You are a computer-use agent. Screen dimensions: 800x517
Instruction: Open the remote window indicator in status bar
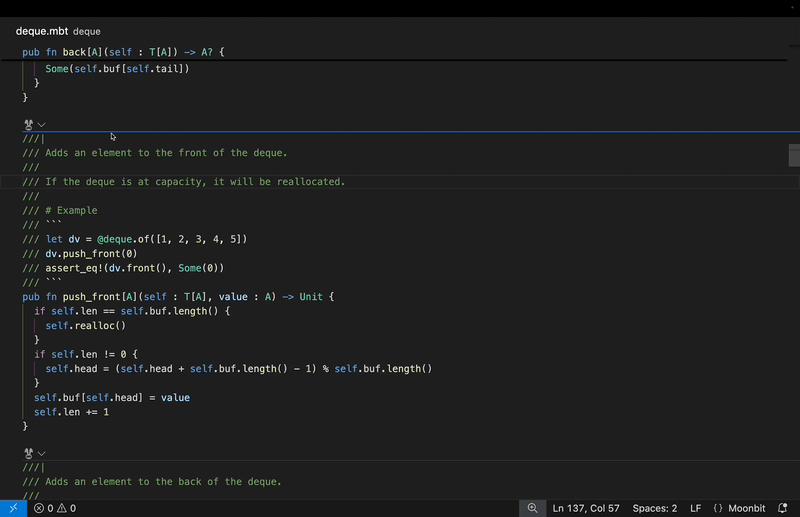click(14, 508)
